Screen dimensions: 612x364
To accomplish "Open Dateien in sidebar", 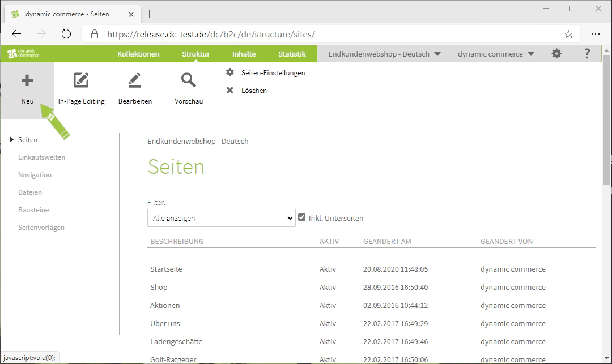I will 29,192.
